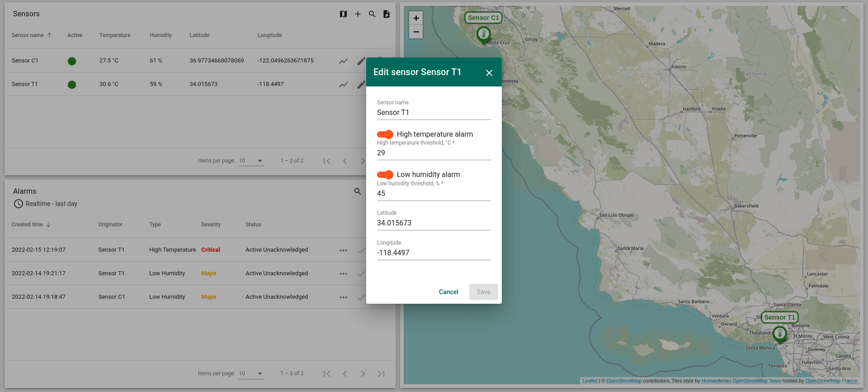Zoom out on the map
The height and width of the screenshot is (392, 868).
click(416, 32)
